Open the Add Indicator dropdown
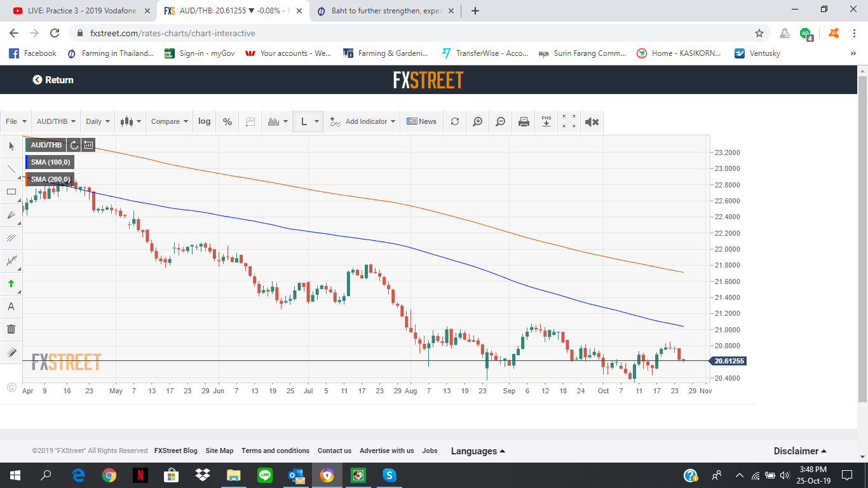The image size is (868, 488). [x=363, y=121]
